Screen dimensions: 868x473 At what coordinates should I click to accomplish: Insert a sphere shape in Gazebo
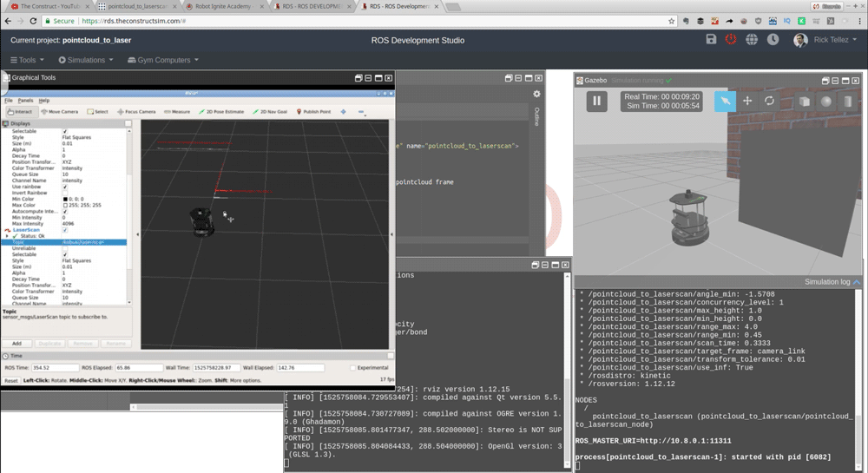pyautogui.click(x=826, y=102)
